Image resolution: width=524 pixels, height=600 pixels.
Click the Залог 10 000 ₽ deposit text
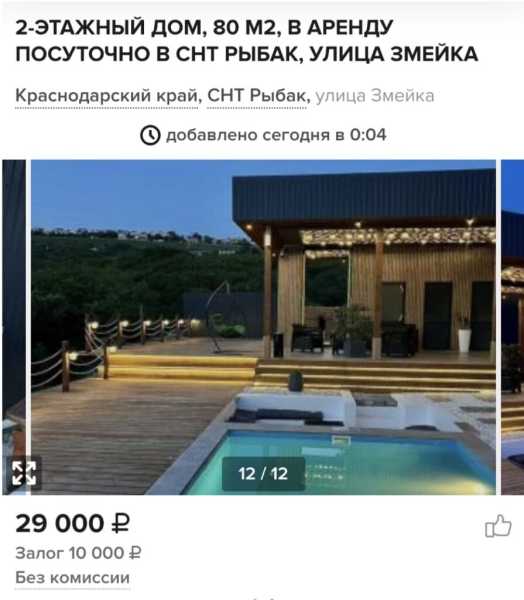tap(78, 553)
